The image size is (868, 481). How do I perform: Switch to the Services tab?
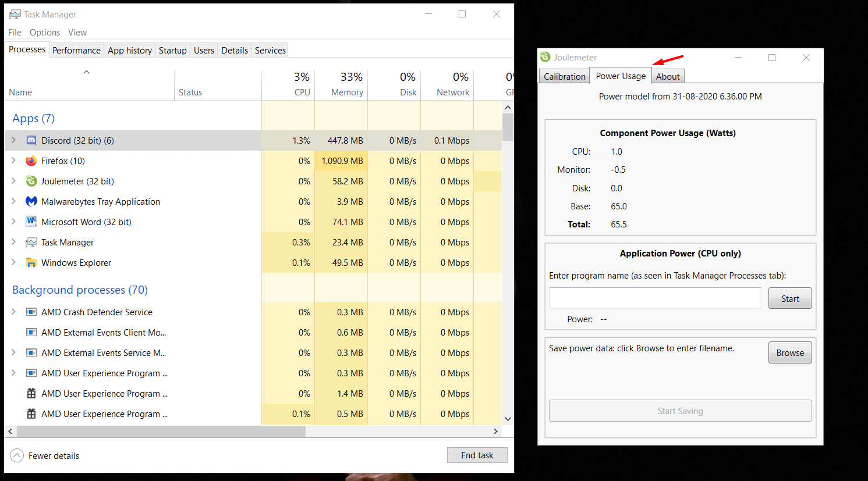pyautogui.click(x=270, y=51)
